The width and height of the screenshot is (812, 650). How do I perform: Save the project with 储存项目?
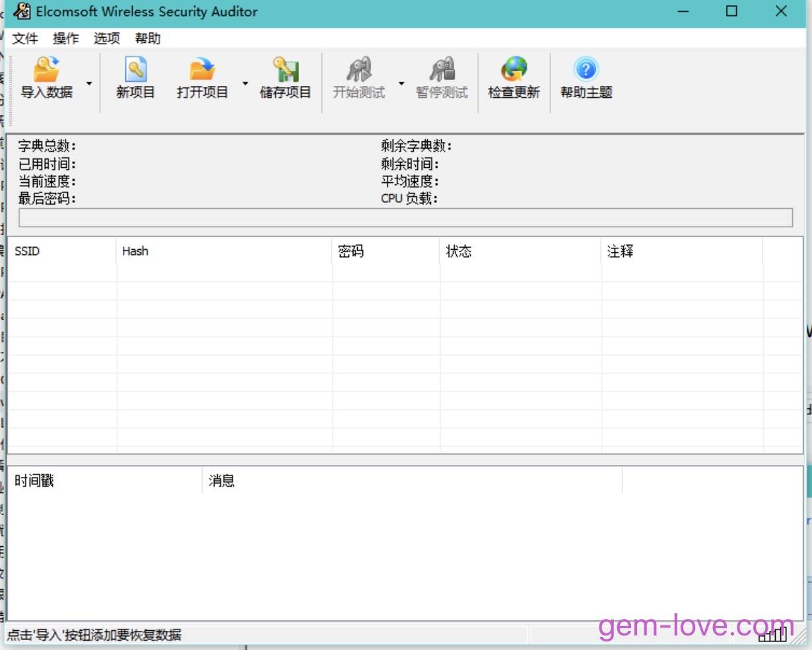tap(285, 79)
